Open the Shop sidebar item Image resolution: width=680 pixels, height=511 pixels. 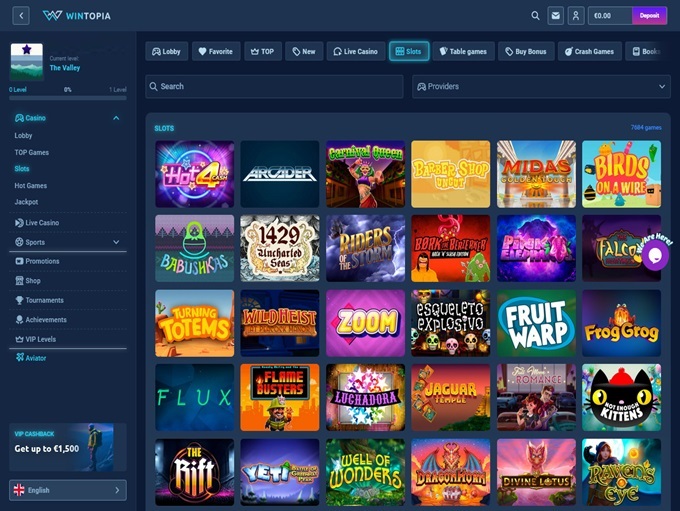pyautogui.click(x=33, y=281)
